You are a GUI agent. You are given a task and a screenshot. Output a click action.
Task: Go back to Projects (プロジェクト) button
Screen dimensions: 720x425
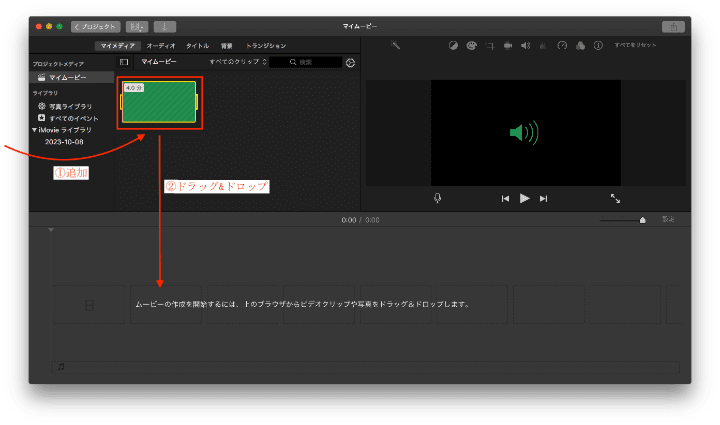[96, 27]
